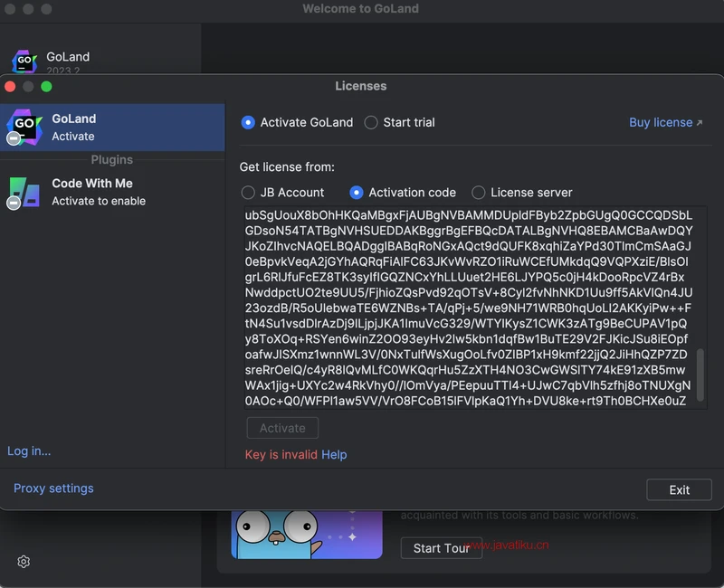Click GoLand logo in Welcome window

[24, 61]
